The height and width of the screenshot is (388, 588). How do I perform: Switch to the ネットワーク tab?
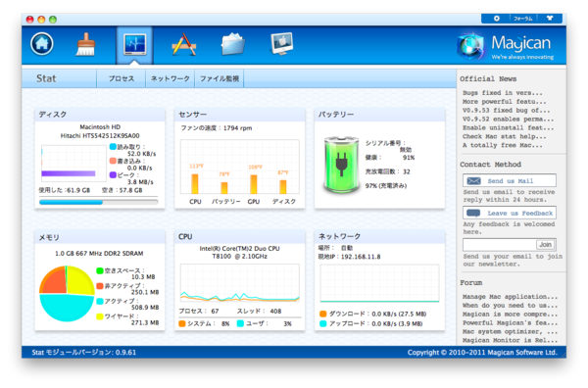point(170,78)
